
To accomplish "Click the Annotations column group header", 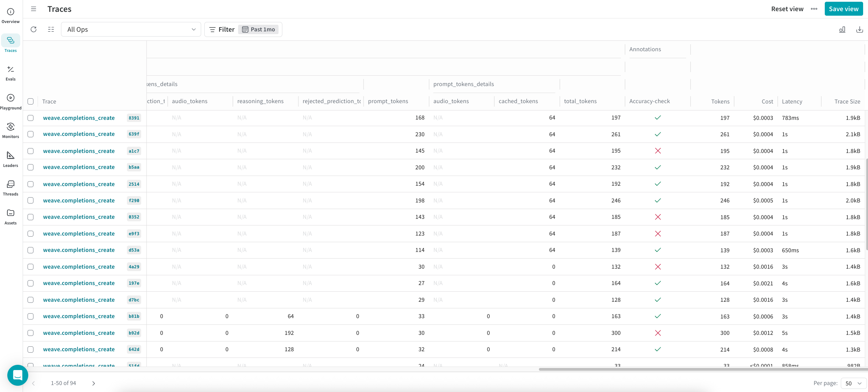I will click(645, 49).
